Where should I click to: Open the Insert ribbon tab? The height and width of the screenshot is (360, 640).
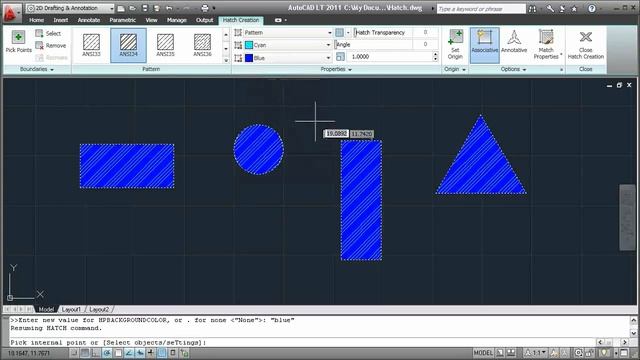[x=60, y=20]
